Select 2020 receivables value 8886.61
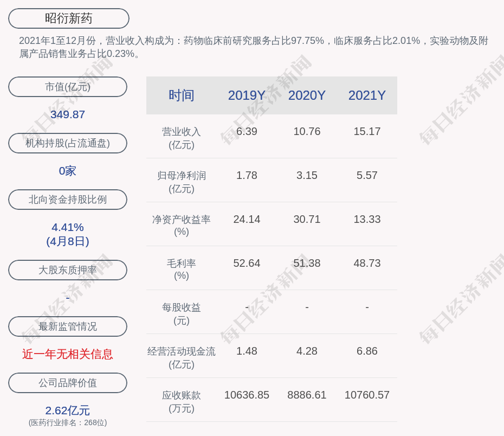The height and width of the screenshot is (436, 504). [307, 395]
